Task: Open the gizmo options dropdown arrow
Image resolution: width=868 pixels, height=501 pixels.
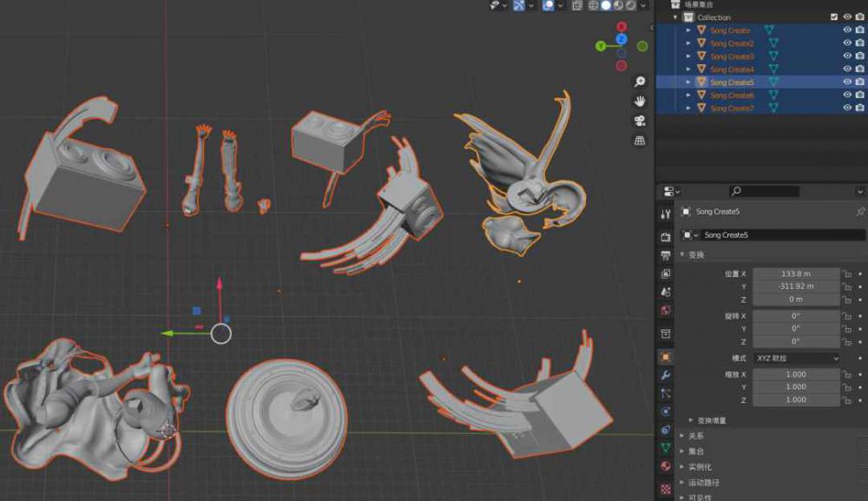Action: pyautogui.click(x=531, y=5)
